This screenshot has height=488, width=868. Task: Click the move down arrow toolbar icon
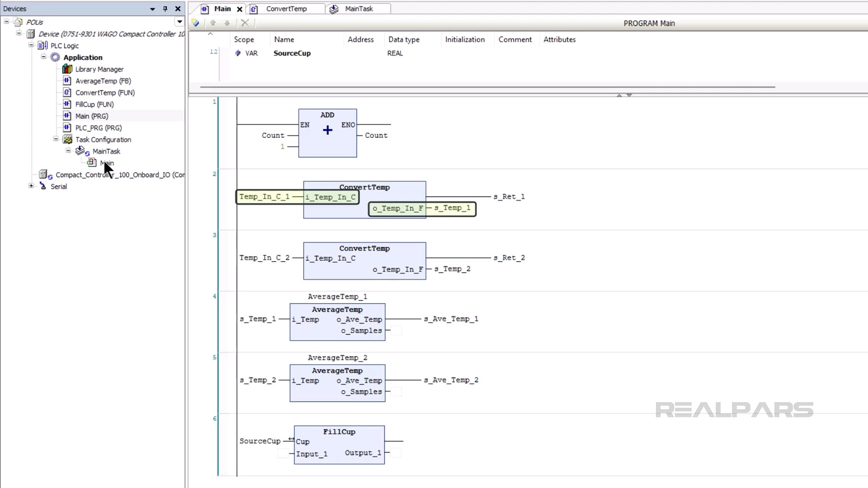pos(227,23)
